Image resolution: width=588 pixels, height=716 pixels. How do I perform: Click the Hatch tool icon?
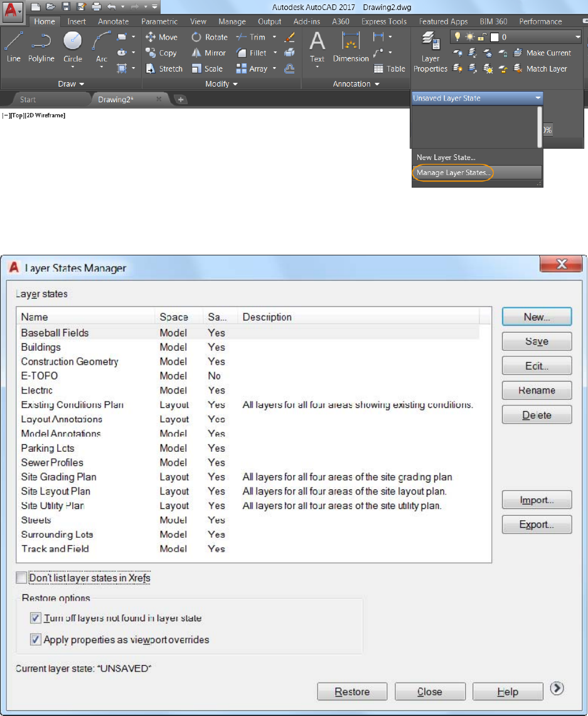[x=122, y=68]
